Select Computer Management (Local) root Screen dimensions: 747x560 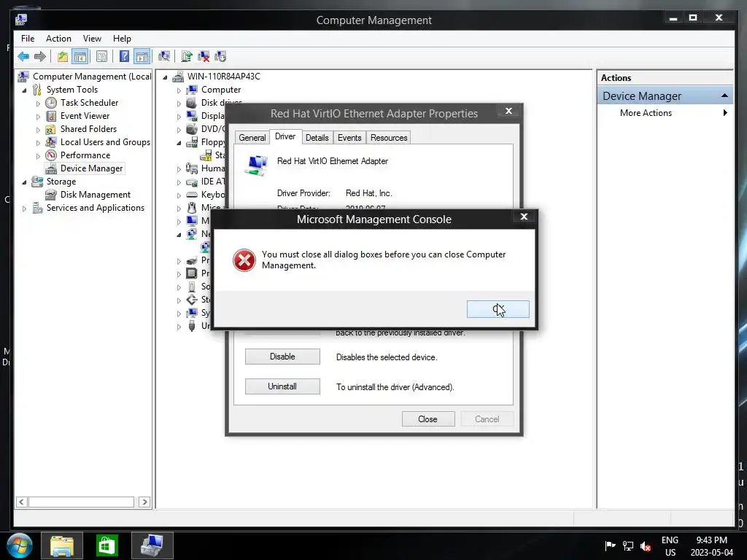click(92, 77)
